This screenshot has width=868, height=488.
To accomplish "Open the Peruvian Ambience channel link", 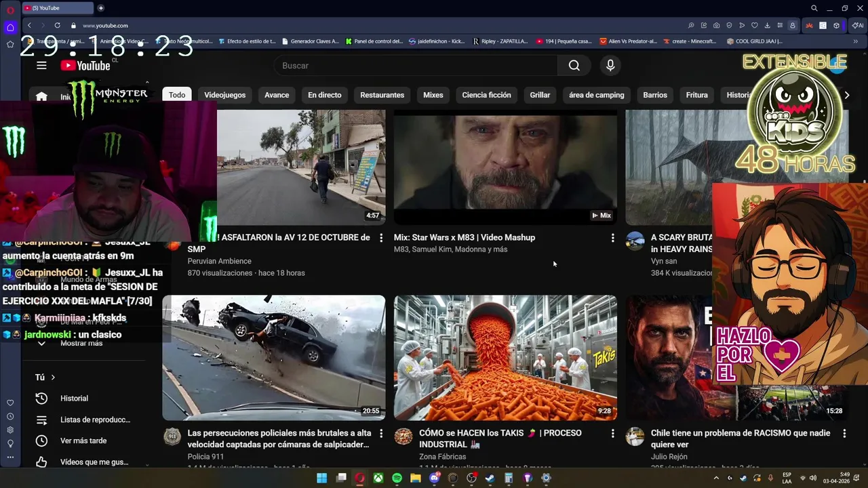I will point(219,261).
